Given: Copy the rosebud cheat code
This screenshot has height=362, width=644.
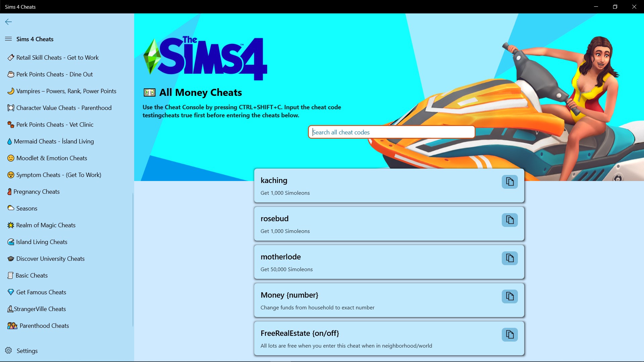Looking at the screenshot, I should coord(509,220).
